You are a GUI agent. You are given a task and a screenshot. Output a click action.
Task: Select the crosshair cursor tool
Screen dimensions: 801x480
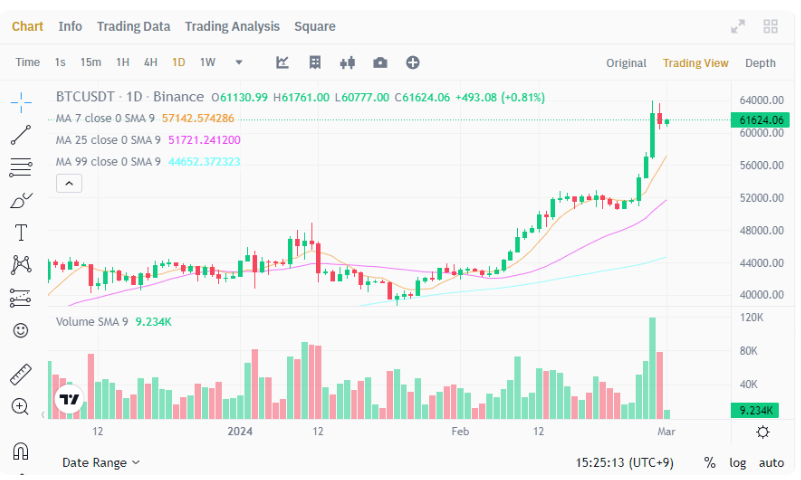(x=21, y=101)
